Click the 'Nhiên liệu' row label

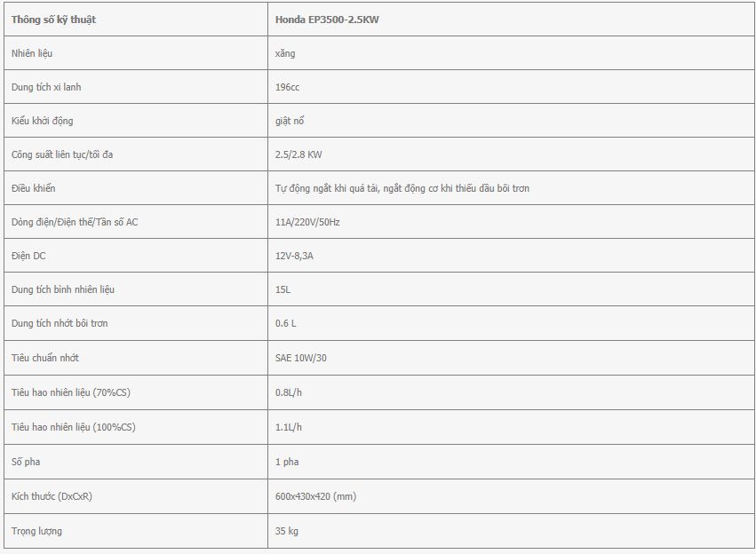[32, 53]
